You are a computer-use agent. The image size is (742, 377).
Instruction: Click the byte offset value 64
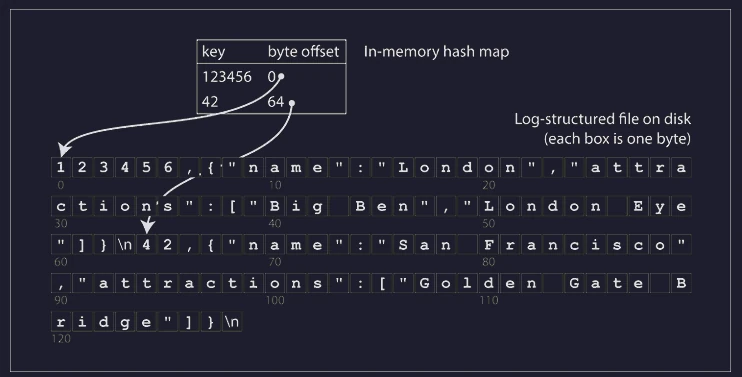pos(275,102)
